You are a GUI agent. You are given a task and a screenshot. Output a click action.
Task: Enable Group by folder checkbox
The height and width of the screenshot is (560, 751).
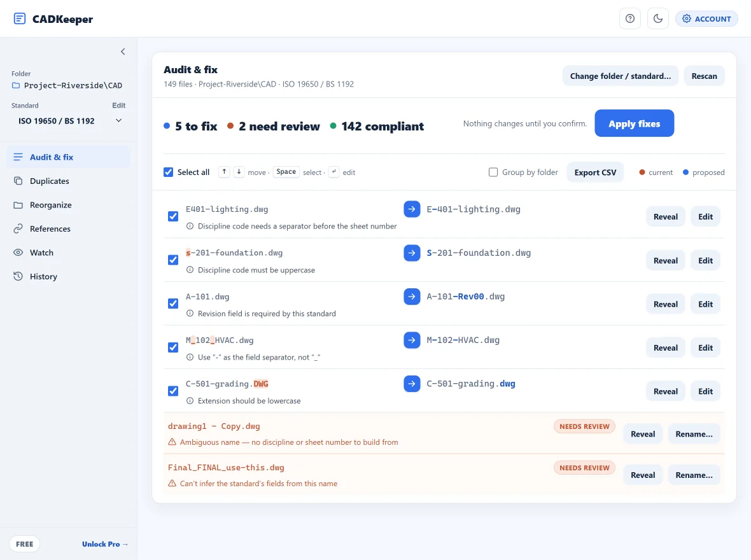pos(493,172)
